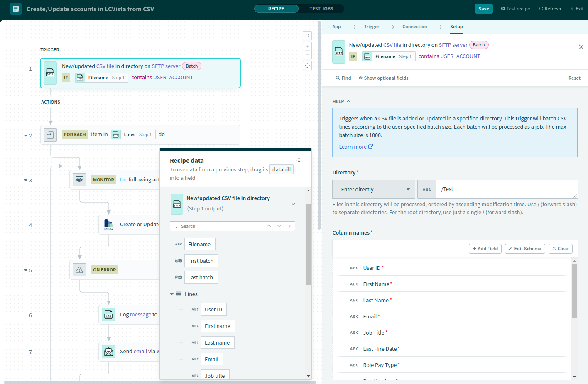Show optional fields in setup panel
Screen dimensions: 588x384
383,78
